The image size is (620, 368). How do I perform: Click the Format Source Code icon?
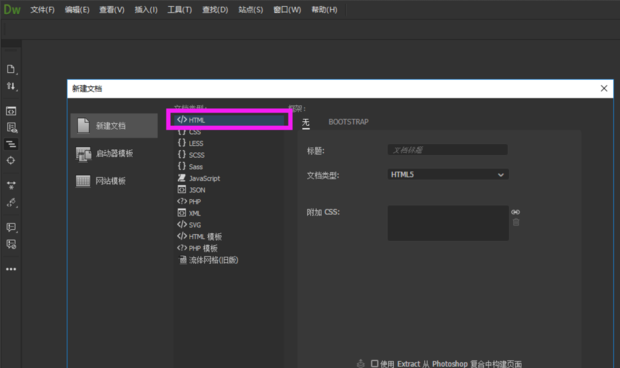tap(11, 202)
